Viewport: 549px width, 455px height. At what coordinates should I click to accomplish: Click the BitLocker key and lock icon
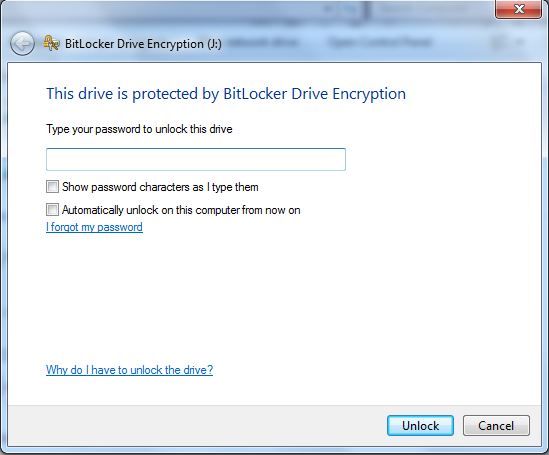click(51, 43)
